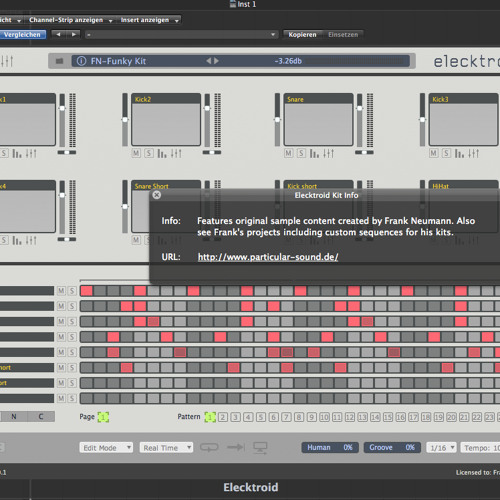Open the bars icon under Kick2 pad

162,153
